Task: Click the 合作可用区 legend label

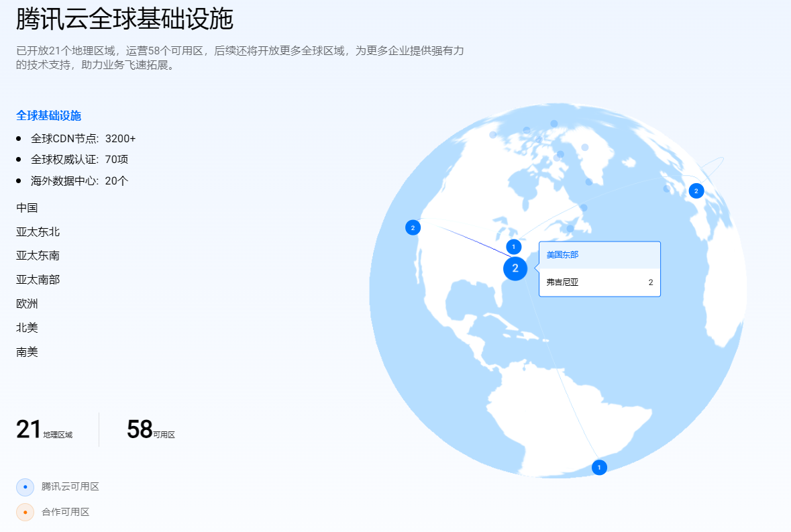Action: [66, 512]
